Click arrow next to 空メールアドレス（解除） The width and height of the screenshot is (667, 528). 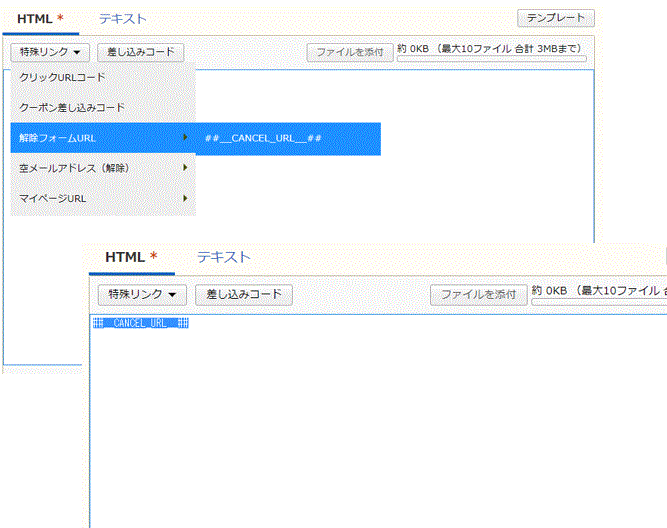(x=185, y=168)
